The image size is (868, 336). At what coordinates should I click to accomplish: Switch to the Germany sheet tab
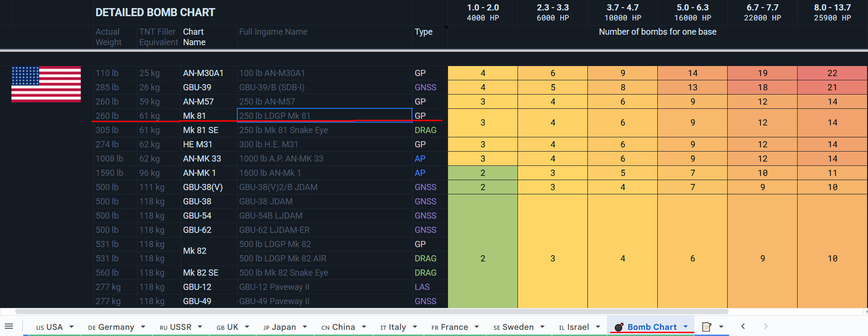[x=111, y=327]
